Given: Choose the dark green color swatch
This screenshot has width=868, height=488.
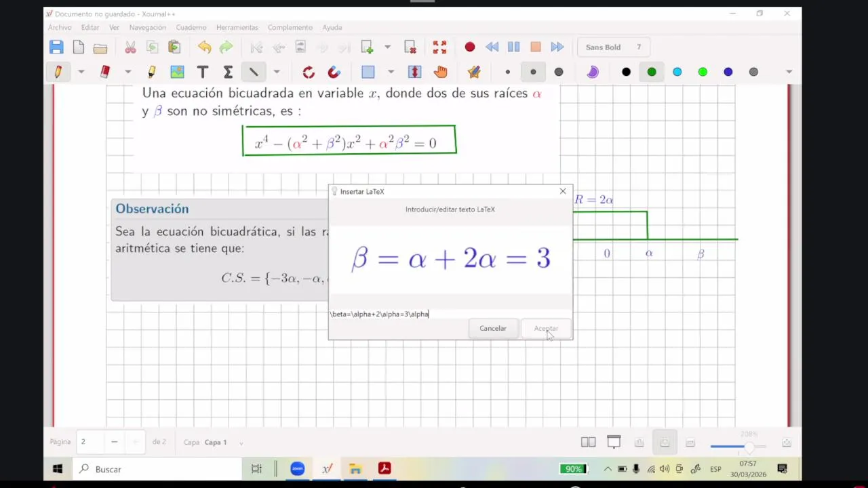Looking at the screenshot, I should (652, 72).
